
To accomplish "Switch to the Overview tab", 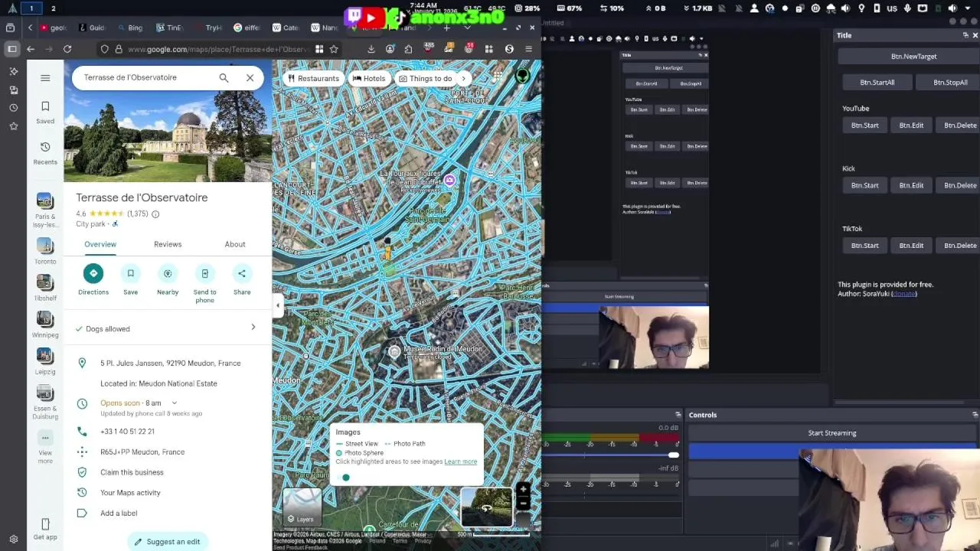I will click(x=100, y=244).
